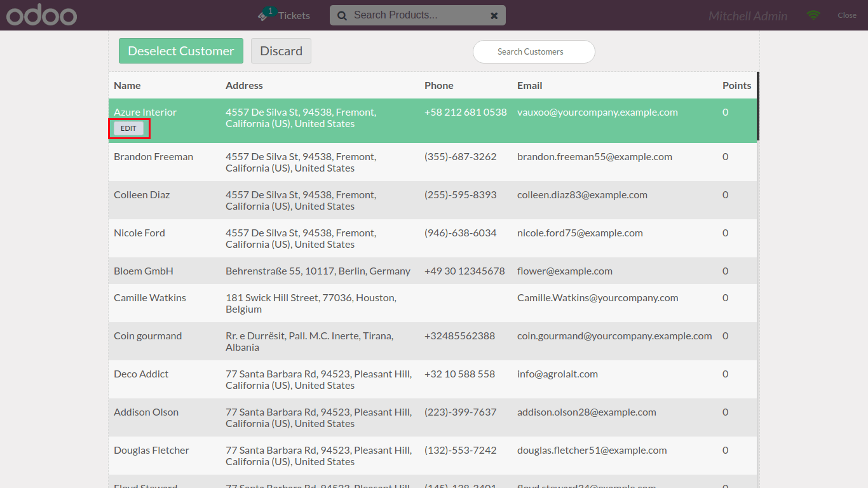The width and height of the screenshot is (868, 488).
Task: Select customer Bloem GmbH
Action: [433, 271]
